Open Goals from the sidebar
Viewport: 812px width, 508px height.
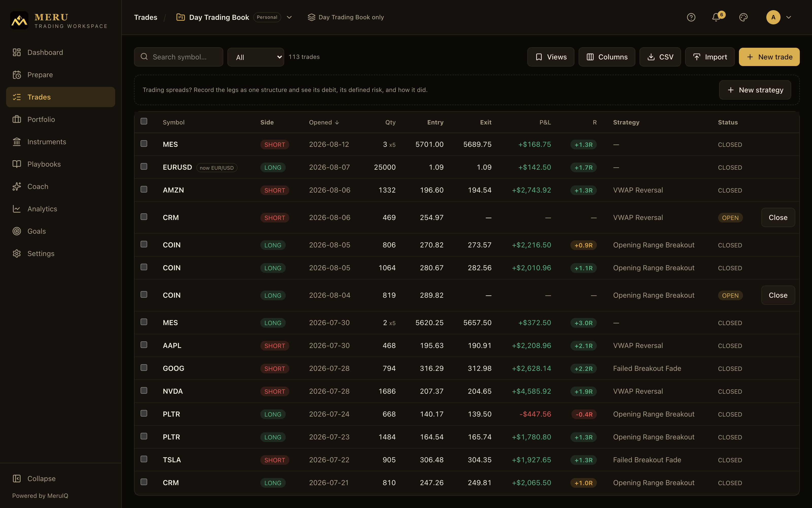(x=60, y=231)
